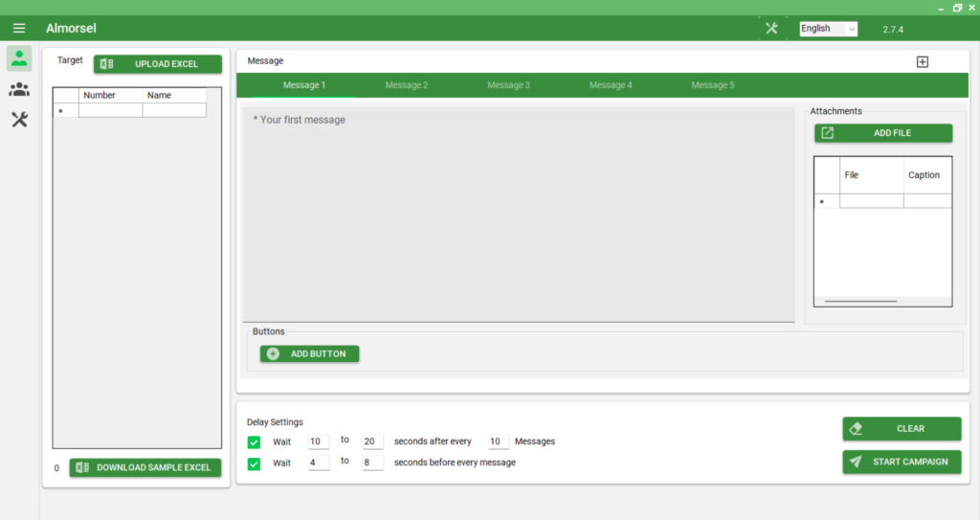Add a new message with plus icon

pos(923,62)
